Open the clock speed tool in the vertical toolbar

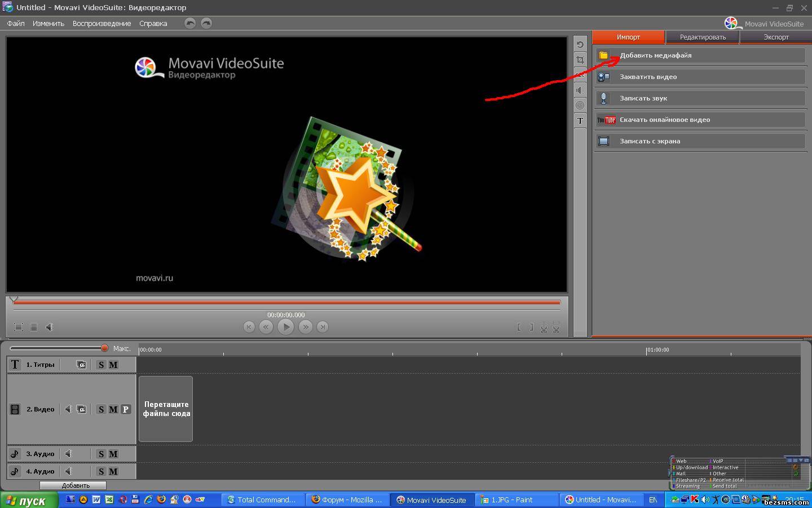pos(580,106)
